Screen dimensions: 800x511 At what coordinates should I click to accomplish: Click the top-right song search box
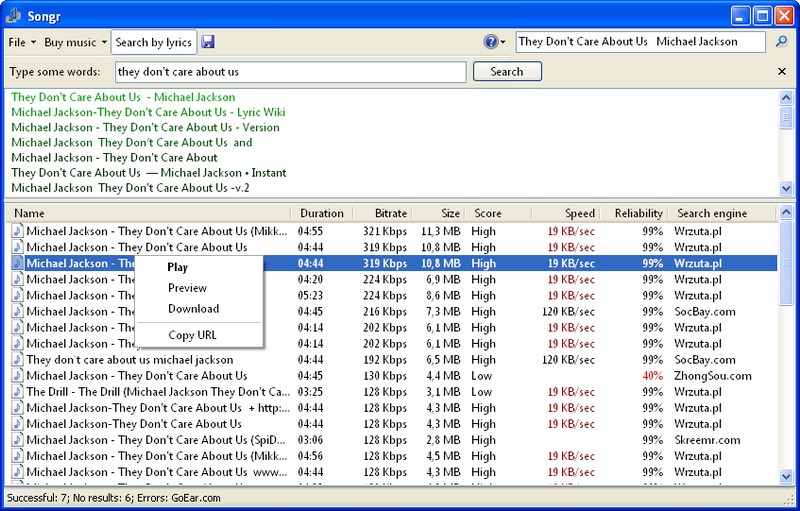(640, 42)
